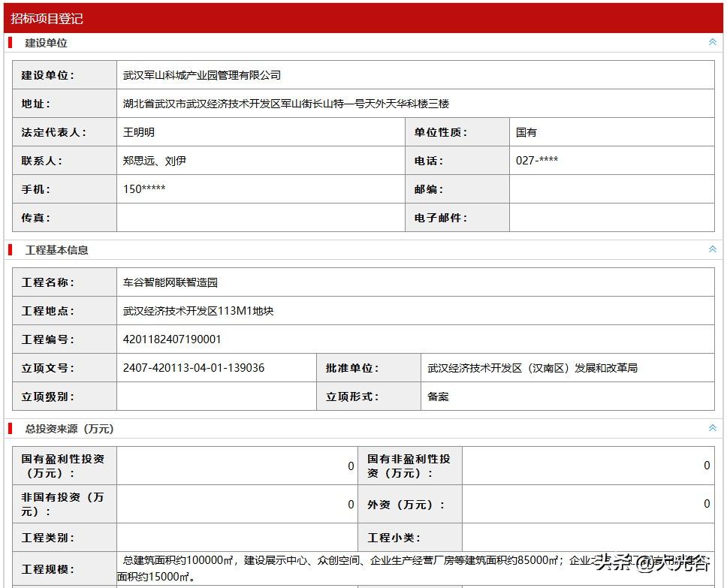The height and width of the screenshot is (588, 727).
Task: Click the 建设单位： field label in table
Action: click(x=47, y=75)
